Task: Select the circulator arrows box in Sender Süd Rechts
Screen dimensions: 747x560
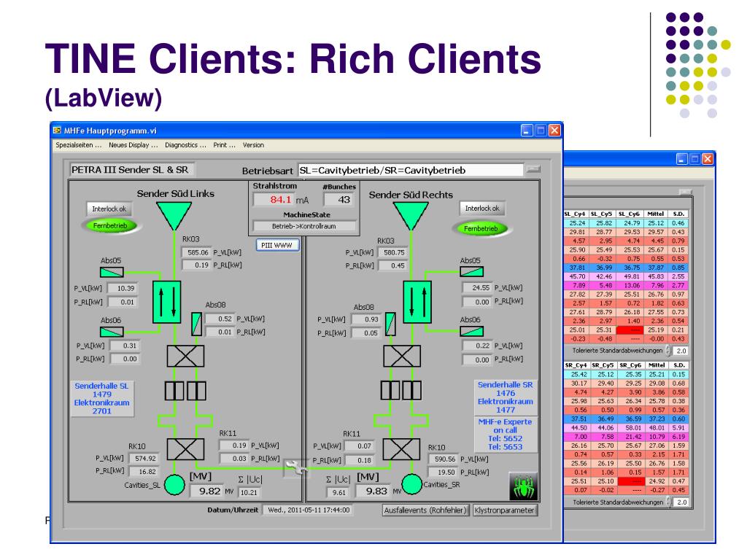Action: [x=417, y=302]
